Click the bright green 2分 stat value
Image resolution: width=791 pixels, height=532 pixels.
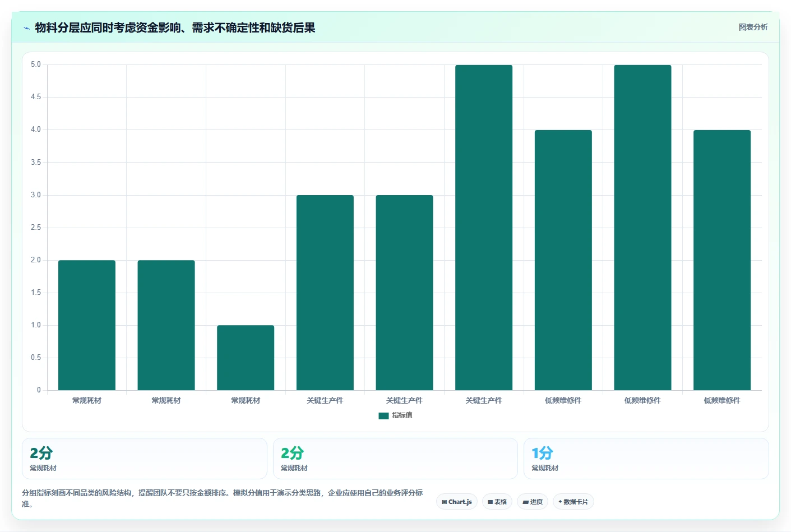tap(292, 453)
